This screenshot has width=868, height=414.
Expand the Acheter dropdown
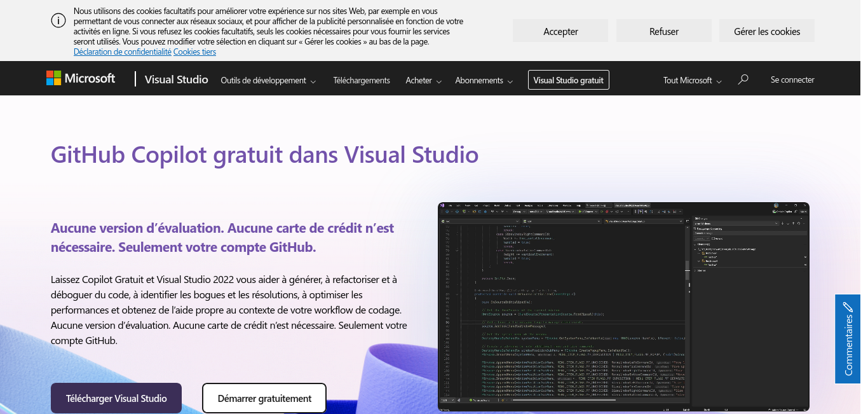(x=424, y=80)
